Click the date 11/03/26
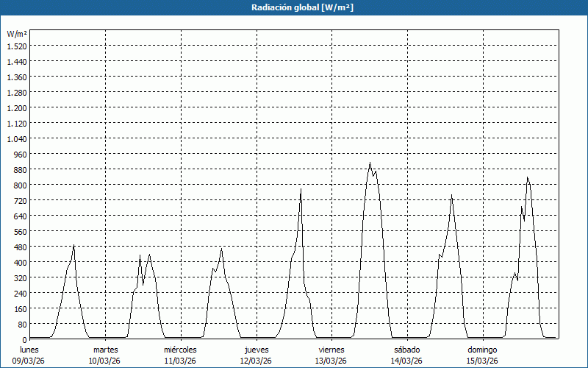The image size is (588, 368). click(180, 361)
